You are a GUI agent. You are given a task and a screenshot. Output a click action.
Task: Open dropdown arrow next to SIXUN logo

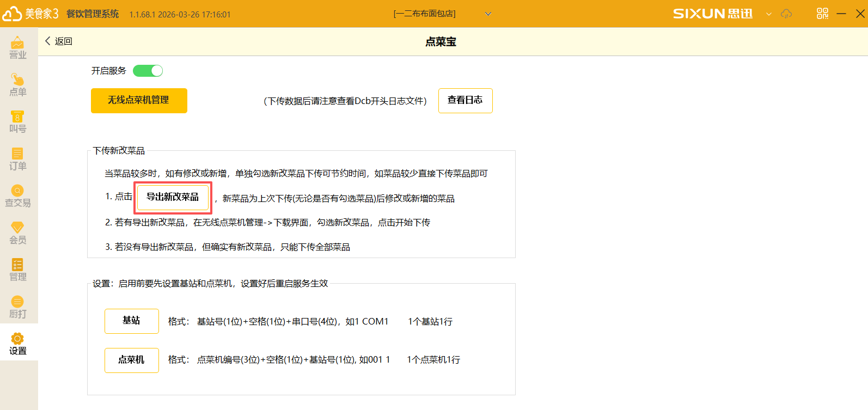click(769, 14)
